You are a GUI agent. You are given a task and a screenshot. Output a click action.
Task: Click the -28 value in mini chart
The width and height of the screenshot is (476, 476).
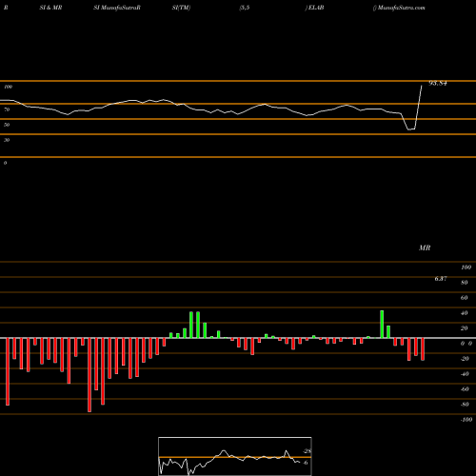pos(307,451)
